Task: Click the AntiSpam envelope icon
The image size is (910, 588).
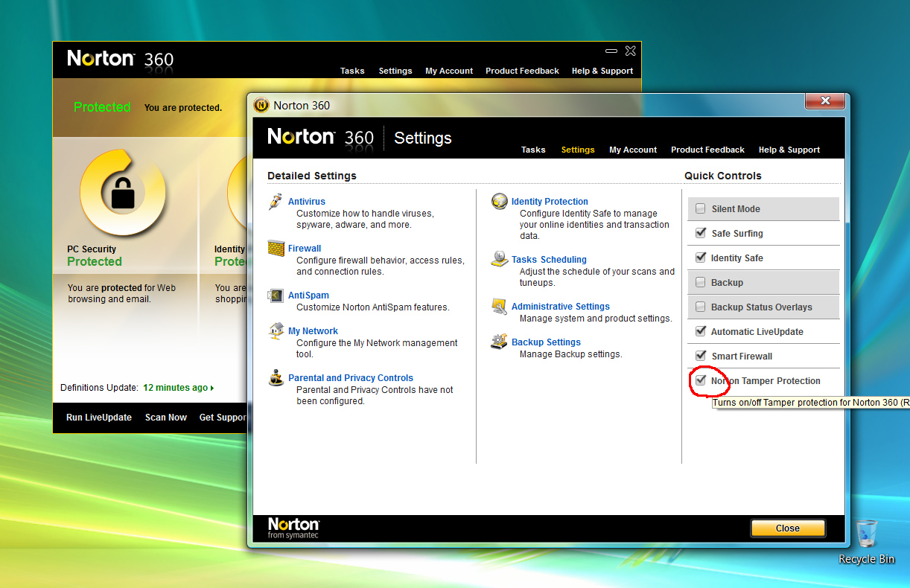Action: (x=276, y=295)
